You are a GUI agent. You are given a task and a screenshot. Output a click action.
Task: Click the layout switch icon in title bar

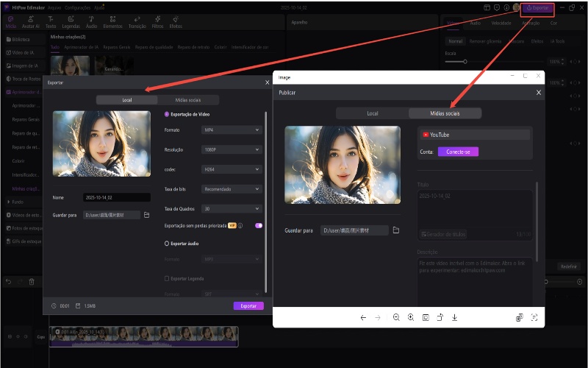[487, 7]
